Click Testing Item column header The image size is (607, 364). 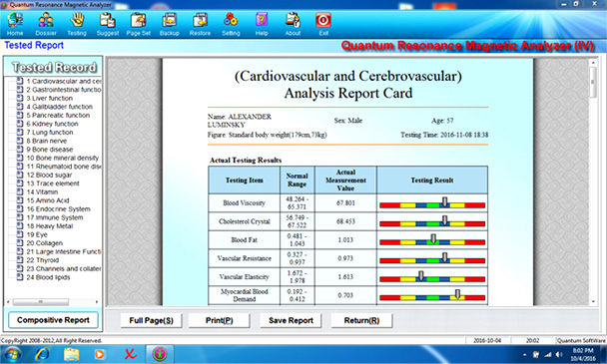[245, 181]
